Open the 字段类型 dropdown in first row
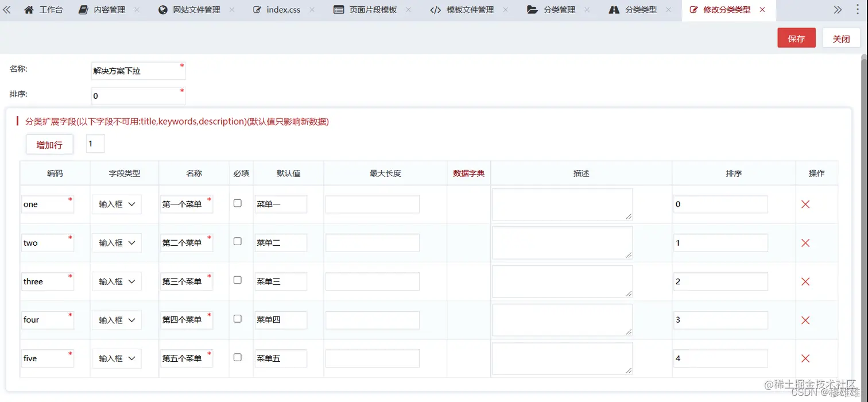Image resolution: width=868 pixels, height=402 pixels. (117, 203)
